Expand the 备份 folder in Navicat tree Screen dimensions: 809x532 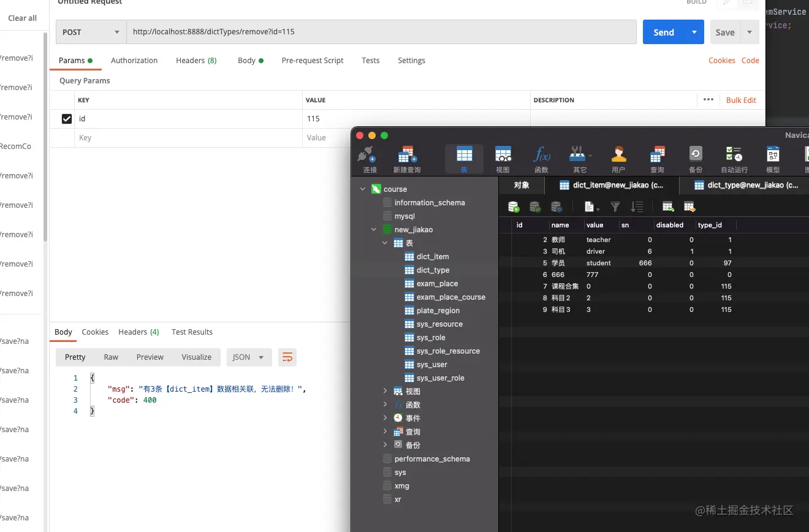click(385, 445)
